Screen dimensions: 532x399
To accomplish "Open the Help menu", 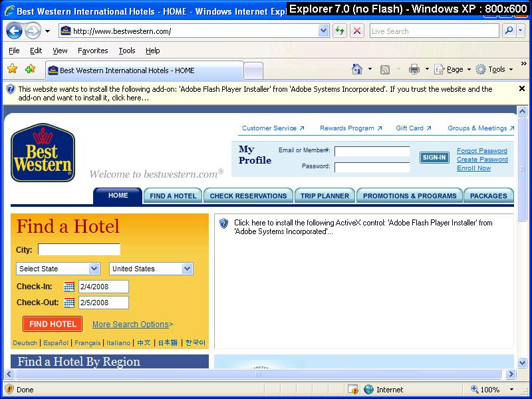I will tap(153, 51).
